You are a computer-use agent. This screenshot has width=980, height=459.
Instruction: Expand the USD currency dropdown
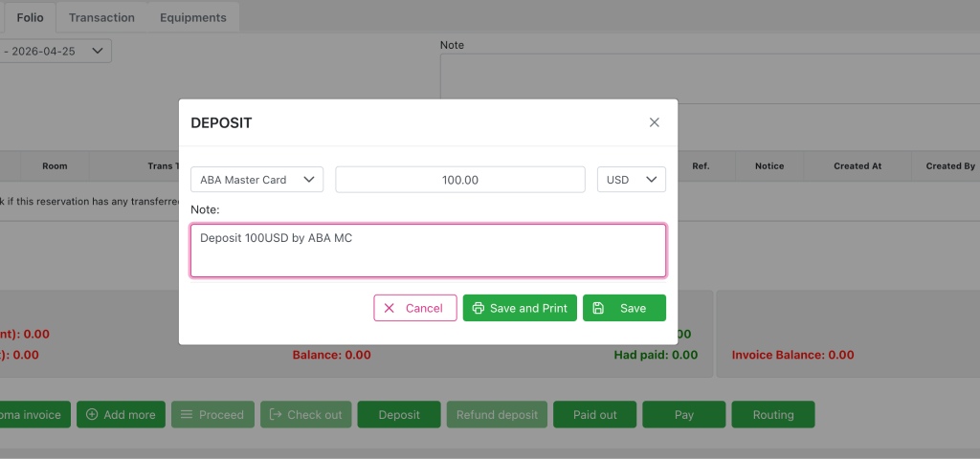tap(631, 180)
